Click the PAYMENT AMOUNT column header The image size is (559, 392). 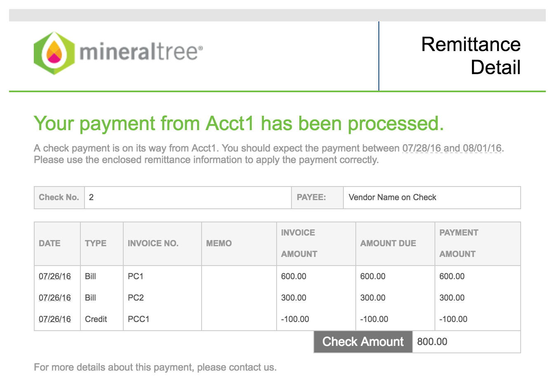[459, 243]
